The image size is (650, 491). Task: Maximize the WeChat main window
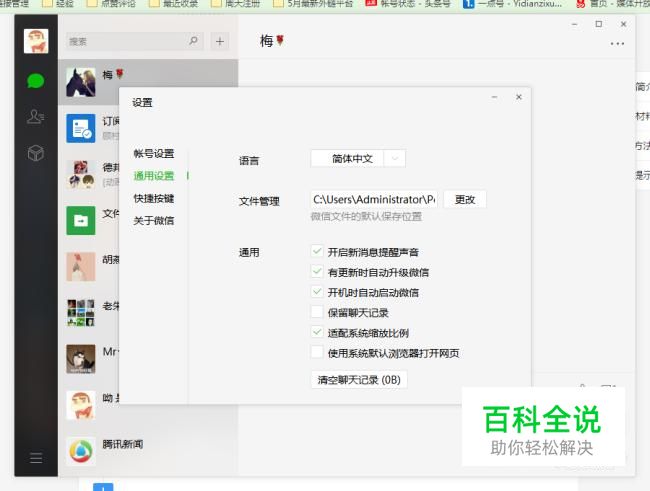coord(599,24)
